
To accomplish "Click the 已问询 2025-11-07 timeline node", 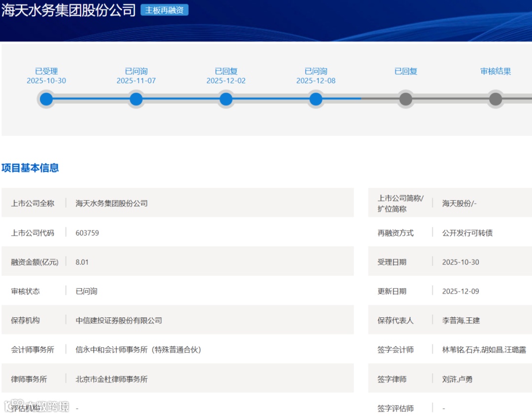I will click(136, 99).
